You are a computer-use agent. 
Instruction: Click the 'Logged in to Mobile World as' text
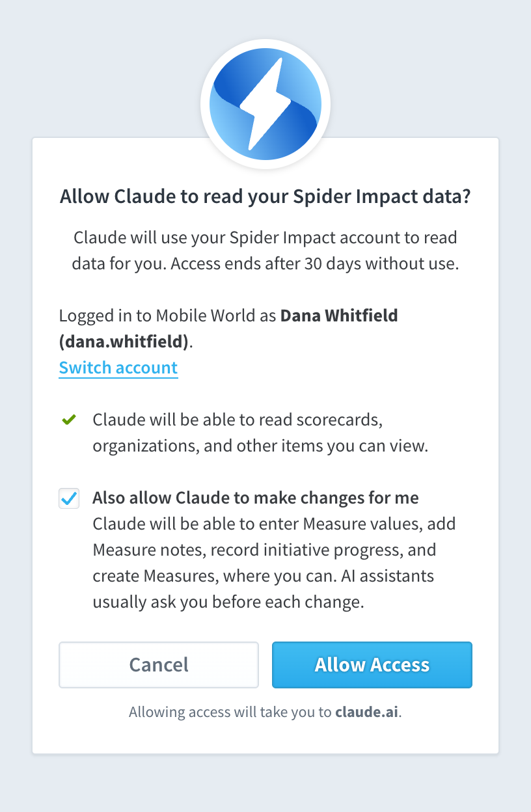click(x=169, y=316)
